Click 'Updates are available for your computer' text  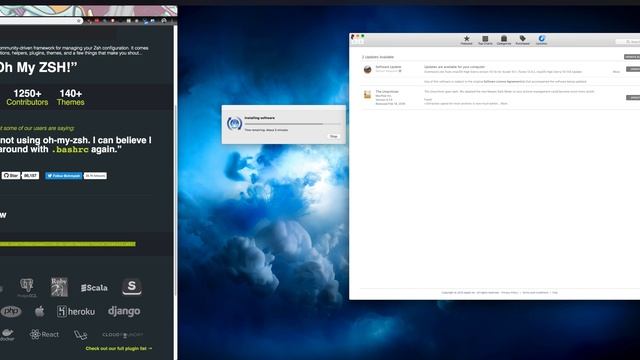[454, 67]
